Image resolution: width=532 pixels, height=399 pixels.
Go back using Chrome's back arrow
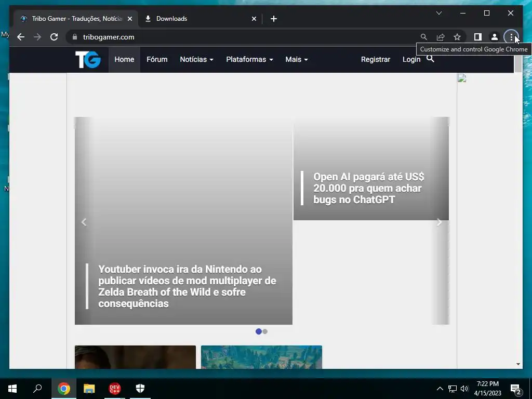[21, 37]
